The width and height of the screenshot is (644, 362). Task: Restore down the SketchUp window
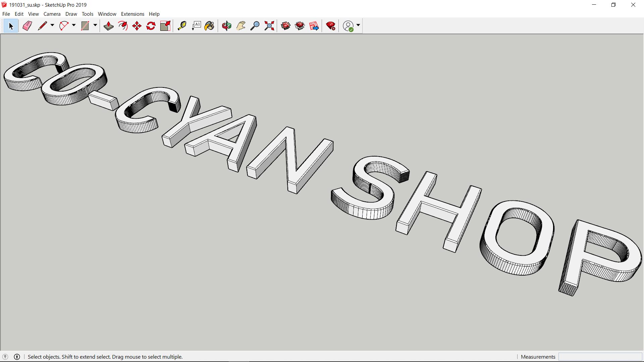point(613,5)
